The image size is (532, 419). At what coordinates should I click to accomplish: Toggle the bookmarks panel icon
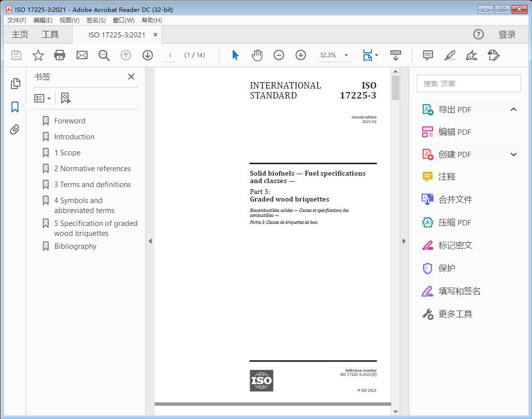coord(15,107)
